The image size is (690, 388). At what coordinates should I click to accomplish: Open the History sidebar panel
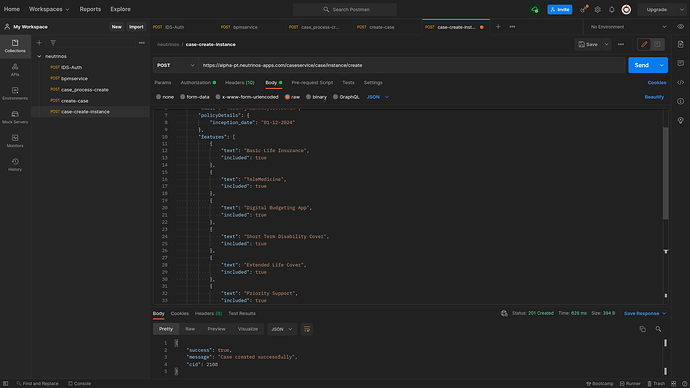point(15,165)
